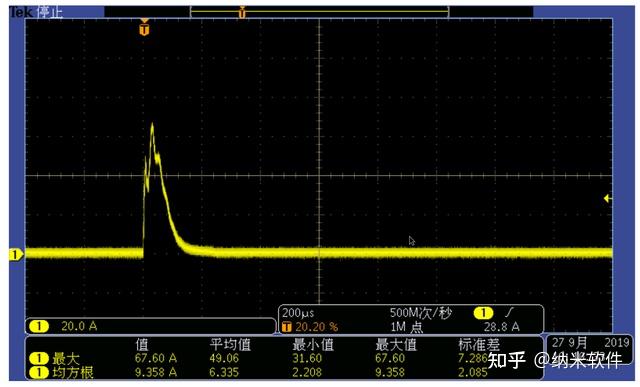
Task: Click the channel badge beside 均方根
Action: [x=39, y=372]
